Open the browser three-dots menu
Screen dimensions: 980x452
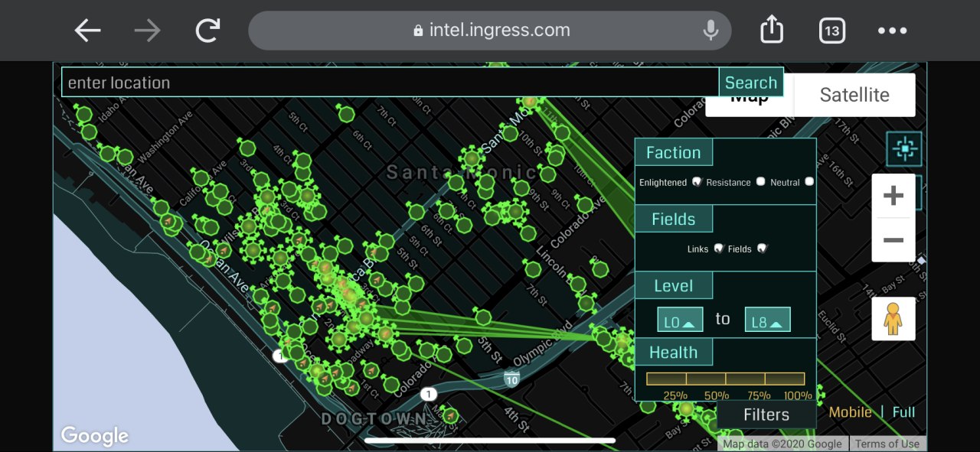pos(892,31)
